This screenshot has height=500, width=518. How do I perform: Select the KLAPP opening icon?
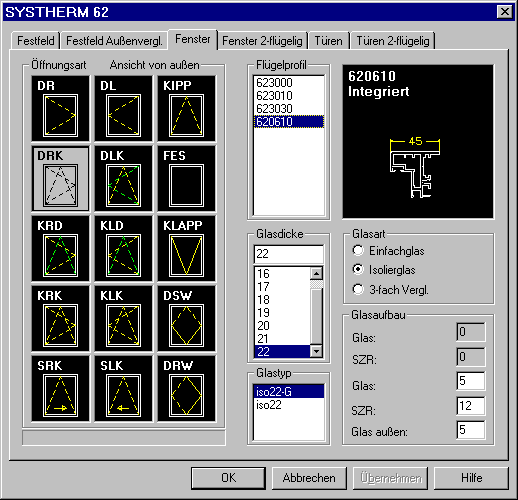[186, 249]
